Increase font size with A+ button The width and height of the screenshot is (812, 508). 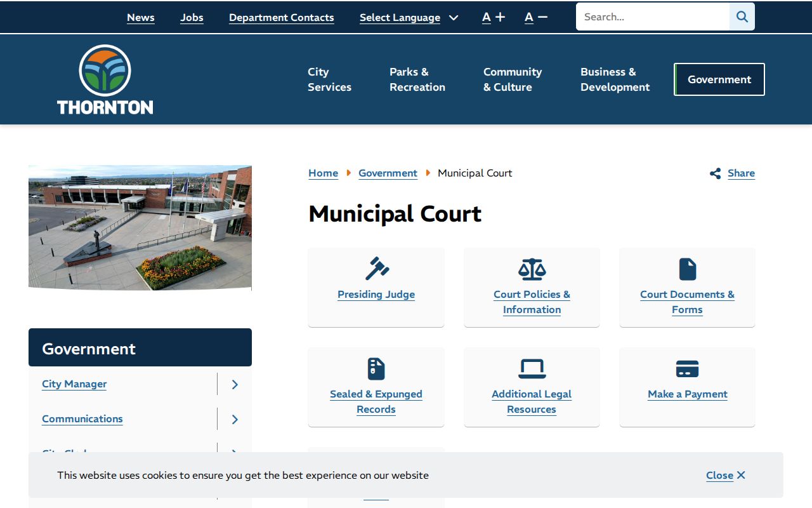[494, 17]
